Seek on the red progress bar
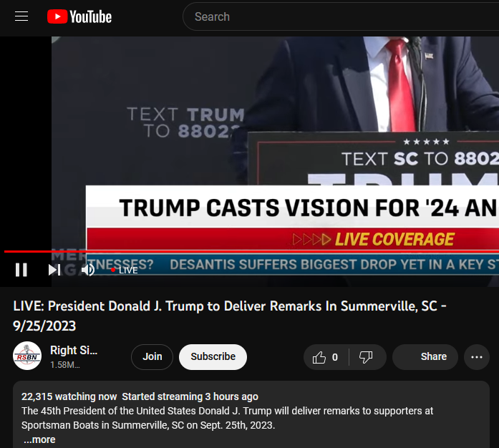The height and width of the screenshot is (448, 499). point(251,251)
